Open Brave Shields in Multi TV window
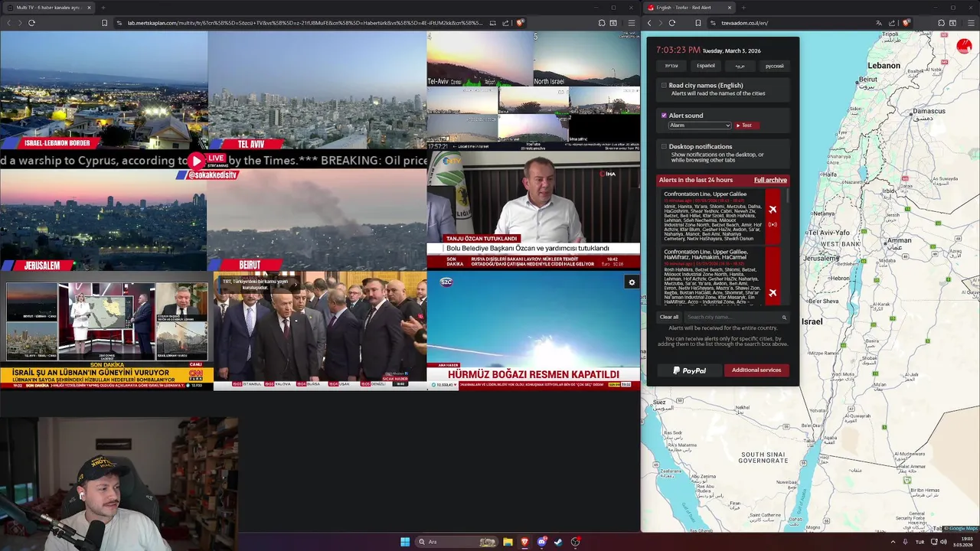 pos(520,23)
